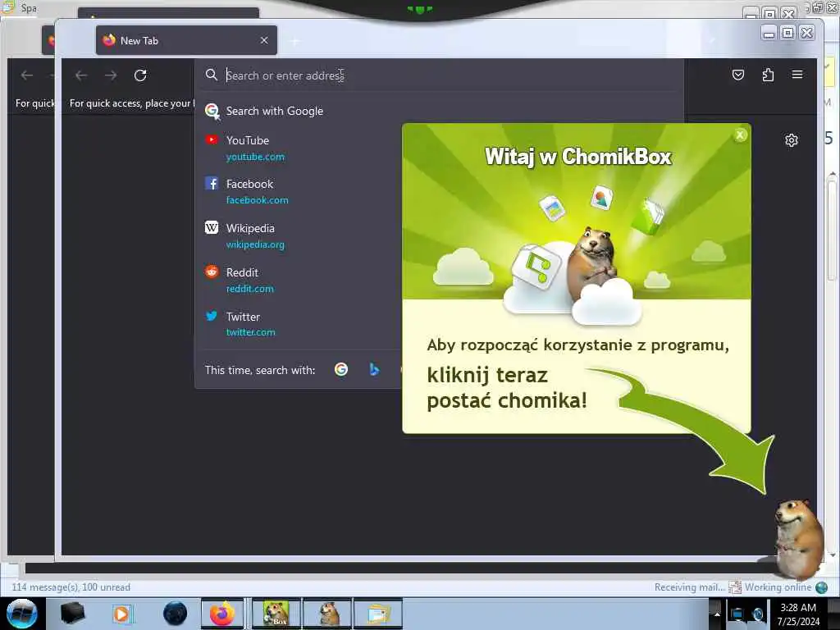Screen dimensions: 840x630
Task: Click the Facebook favicon in suggestions
Action: (212, 184)
